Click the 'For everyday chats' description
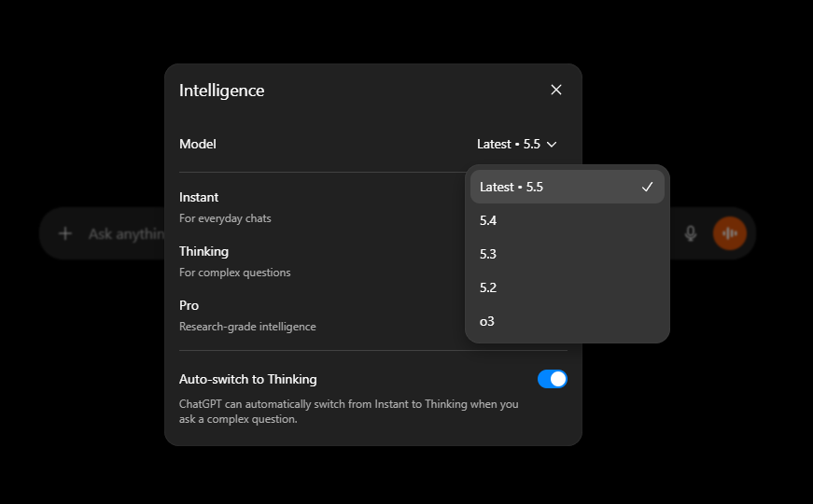The height and width of the screenshot is (504, 813). (x=225, y=218)
